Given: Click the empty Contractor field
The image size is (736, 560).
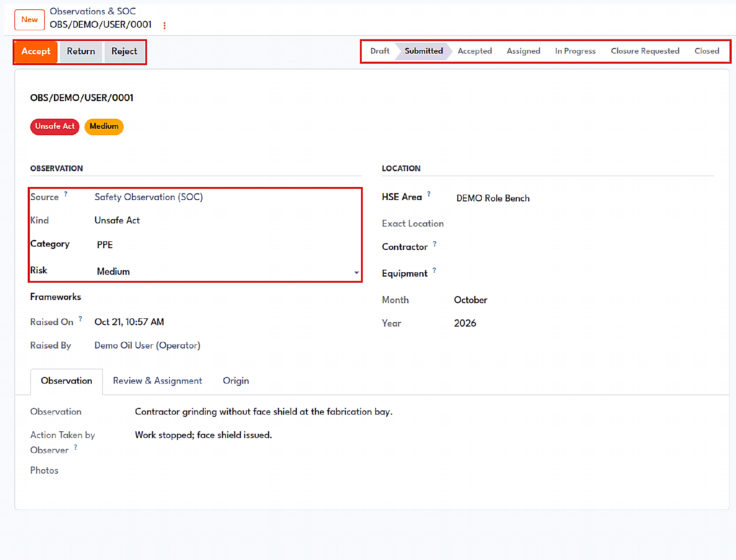Looking at the screenshot, I should 584,247.
